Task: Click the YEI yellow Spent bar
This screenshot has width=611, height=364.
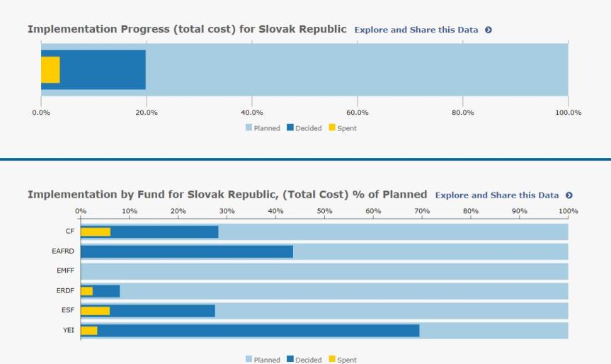Action: [88, 331]
